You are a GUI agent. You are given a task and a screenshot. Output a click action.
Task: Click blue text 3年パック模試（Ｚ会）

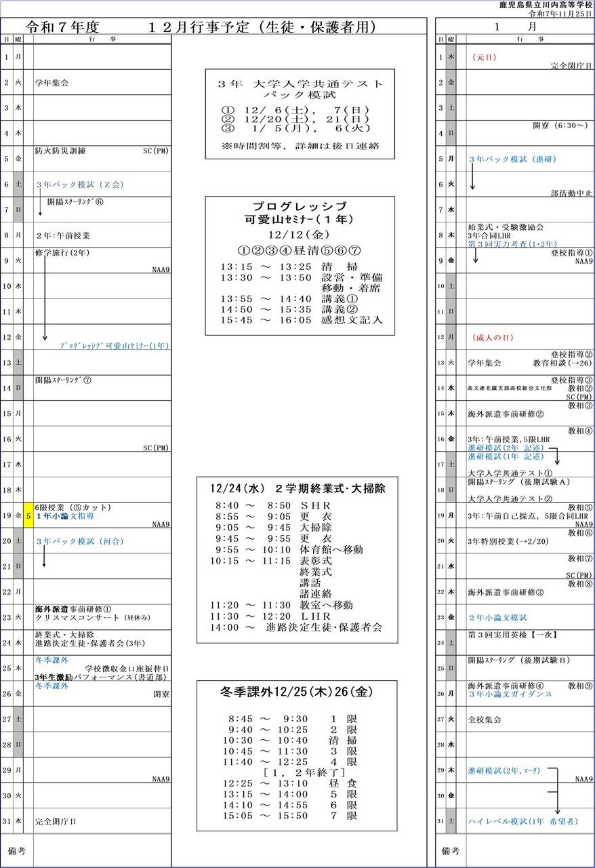(79, 184)
